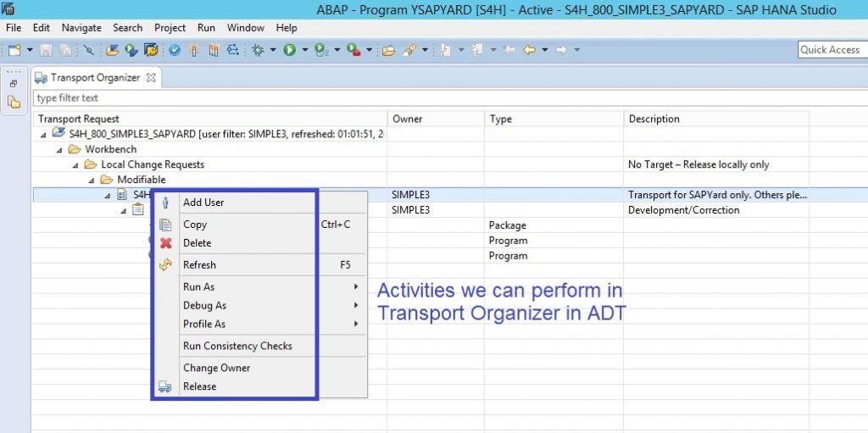The height and width of the screenshot is (433, 868).
Task: Click Run ABAP Development Object icon
Action: coord(131,50)
